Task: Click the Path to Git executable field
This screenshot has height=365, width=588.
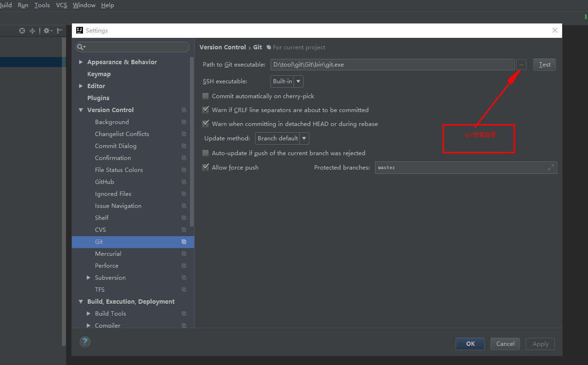Action: [392, 65]
